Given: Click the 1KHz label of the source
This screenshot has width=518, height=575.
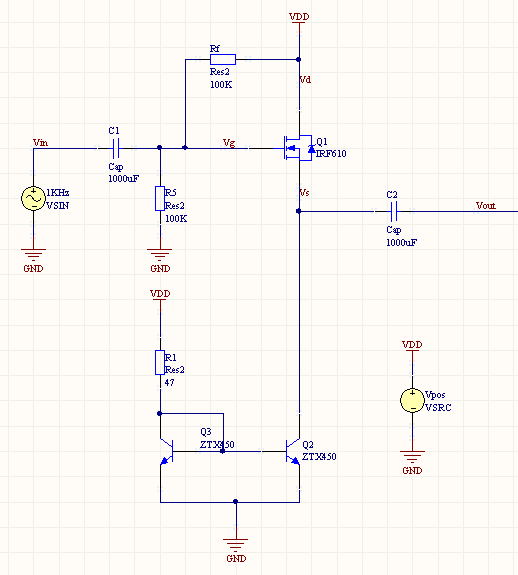Looking at the screenshot, I should click(x=58, y=193).
